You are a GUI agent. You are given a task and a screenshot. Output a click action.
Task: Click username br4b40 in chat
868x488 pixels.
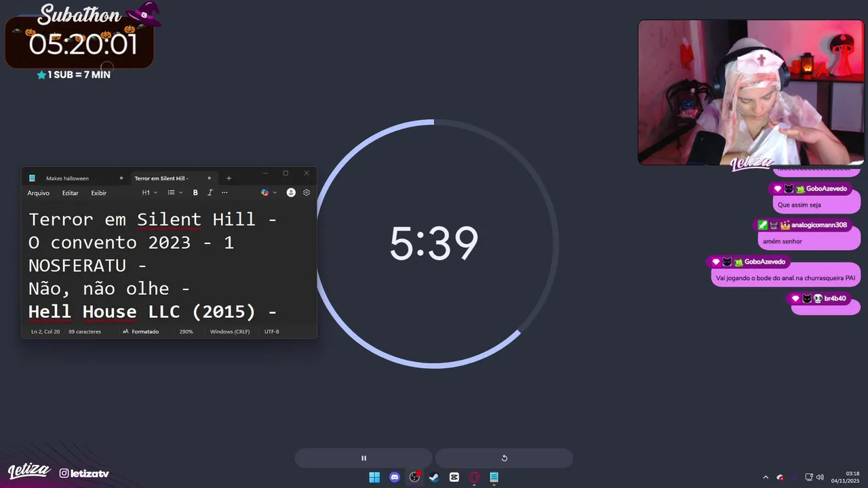tap(835, 298)
